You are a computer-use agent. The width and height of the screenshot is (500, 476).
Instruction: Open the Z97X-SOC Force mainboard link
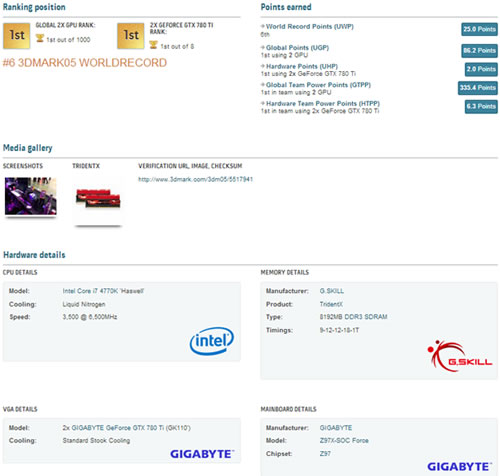coord(344,441)
